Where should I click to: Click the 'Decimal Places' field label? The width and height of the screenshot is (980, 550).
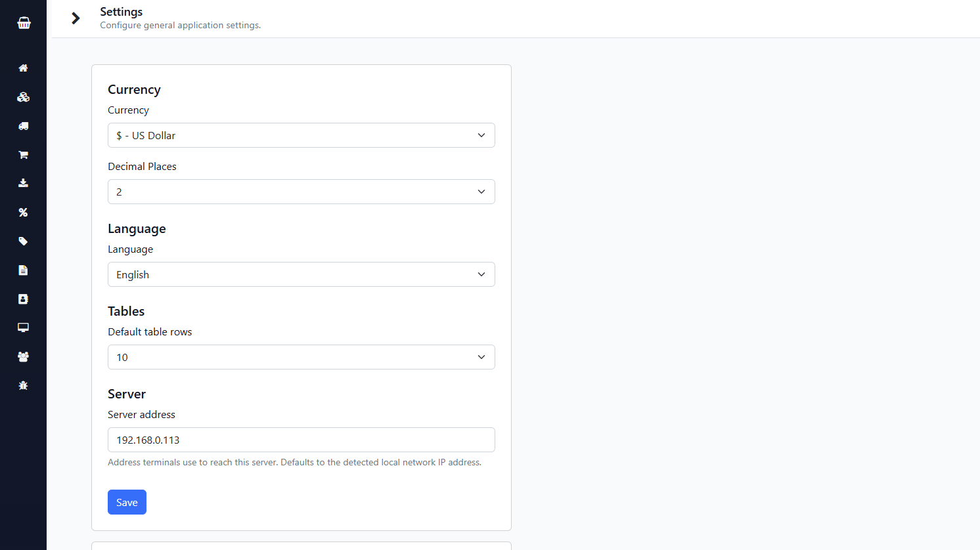tap(142, 167)
